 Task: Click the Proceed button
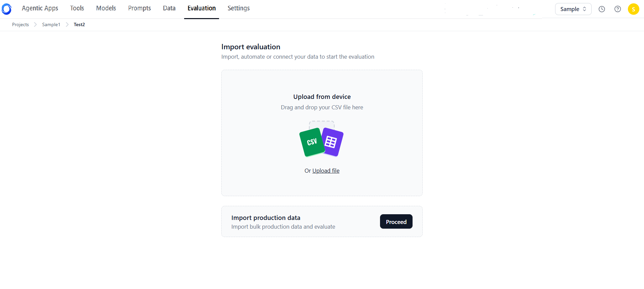click(x=396, y=222)
